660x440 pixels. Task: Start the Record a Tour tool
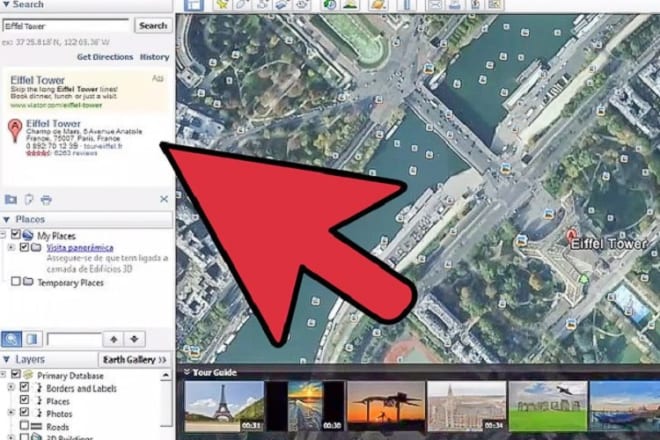(303, 5)
